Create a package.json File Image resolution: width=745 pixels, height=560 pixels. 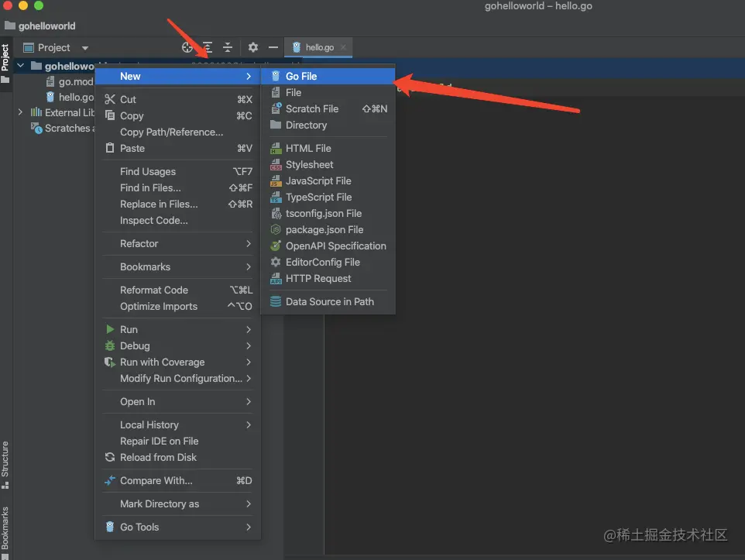[x=328, y=229]
